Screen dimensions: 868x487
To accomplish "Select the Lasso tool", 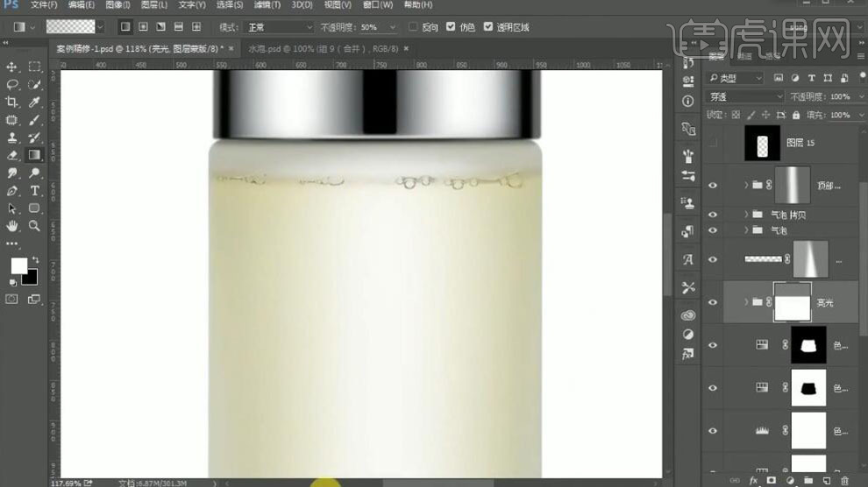I will [11, 85].
